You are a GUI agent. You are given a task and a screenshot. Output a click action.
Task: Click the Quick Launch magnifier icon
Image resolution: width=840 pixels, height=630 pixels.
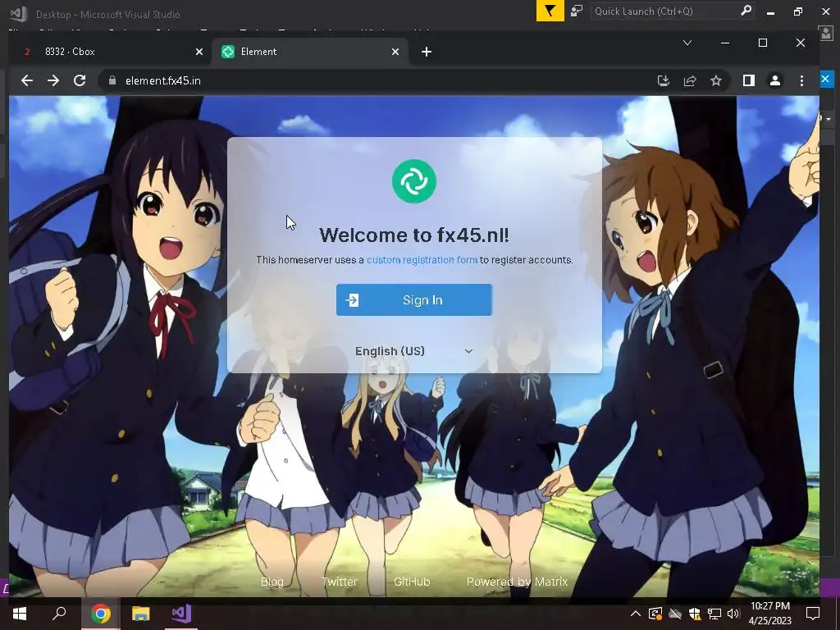746,11
